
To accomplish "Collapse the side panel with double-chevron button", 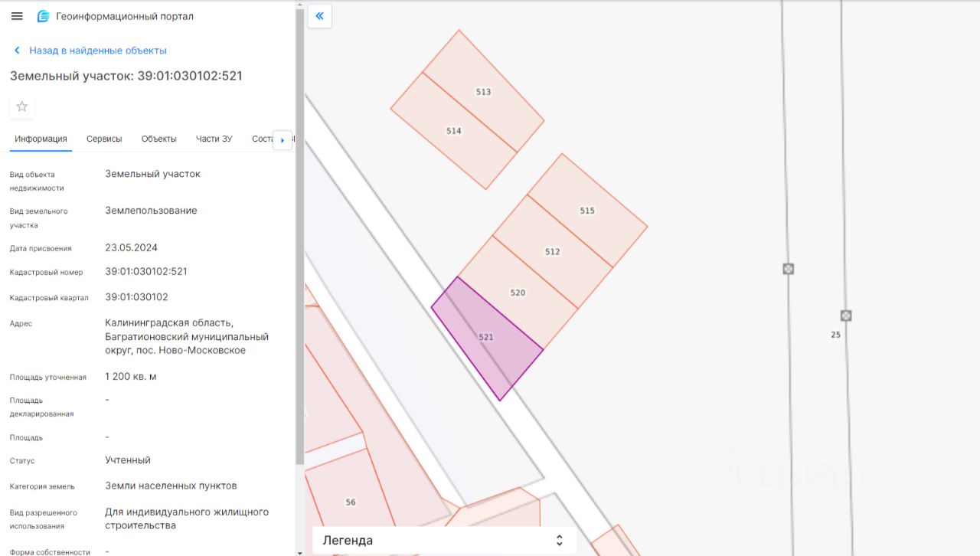I will [x=320, y=16].
